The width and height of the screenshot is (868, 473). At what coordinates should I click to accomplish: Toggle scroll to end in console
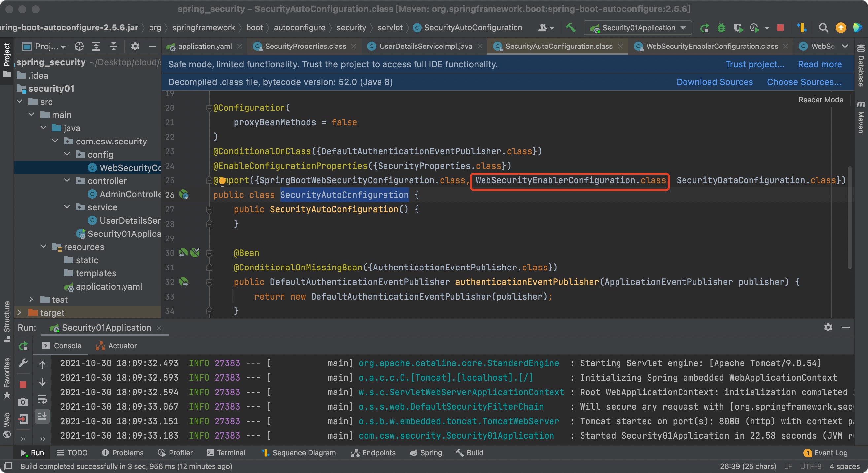click(42, 417)
